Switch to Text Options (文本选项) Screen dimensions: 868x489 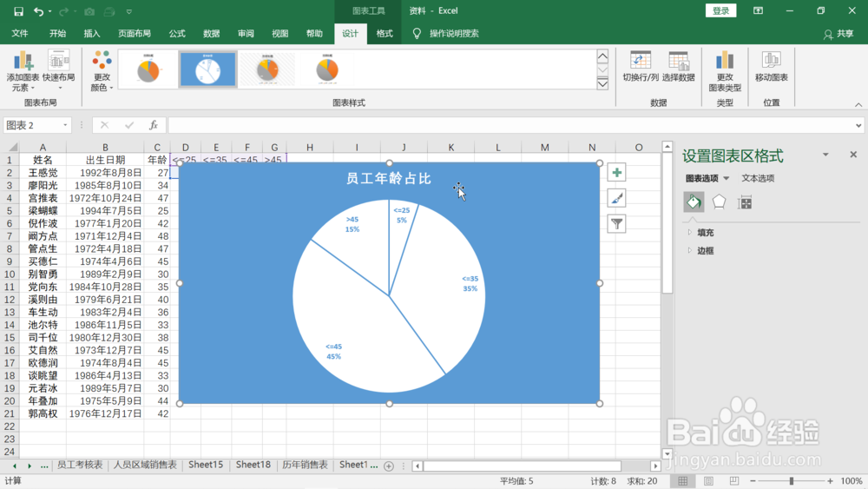pos(758,178)
